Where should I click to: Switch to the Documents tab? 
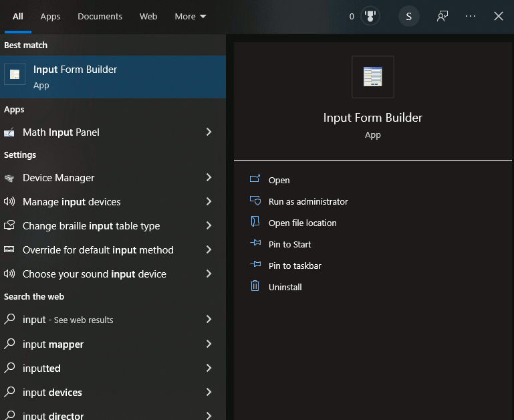[x=100, y=17]
